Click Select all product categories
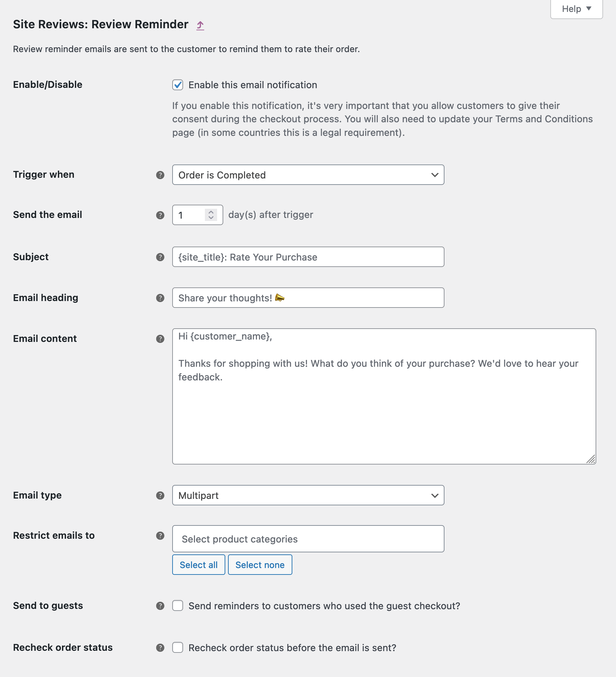The width and height of the screenshot is (616, 677). point(198,564)
